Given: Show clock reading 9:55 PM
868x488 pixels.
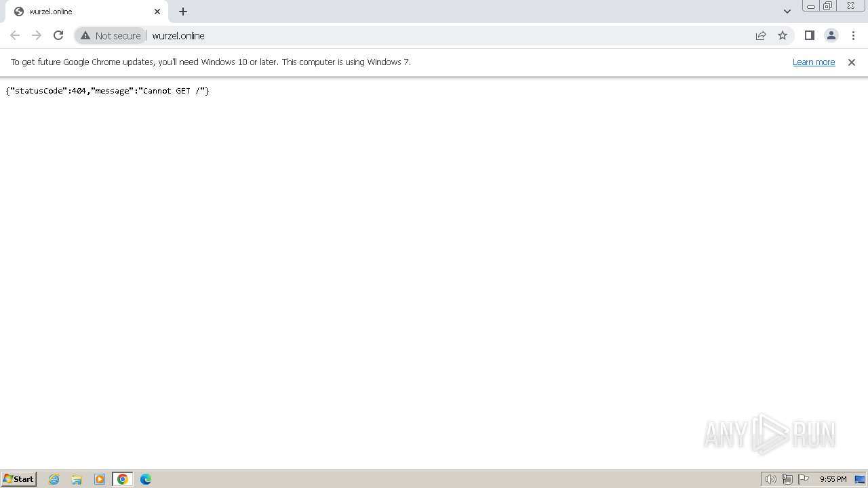Looking at the screenshot, I should click(x=833, y=479).
